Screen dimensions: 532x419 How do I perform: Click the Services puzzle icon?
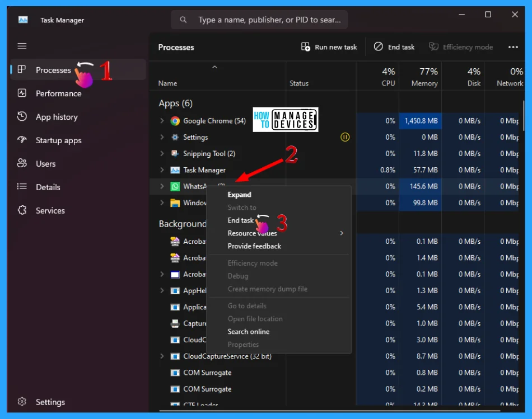point(22,210)
